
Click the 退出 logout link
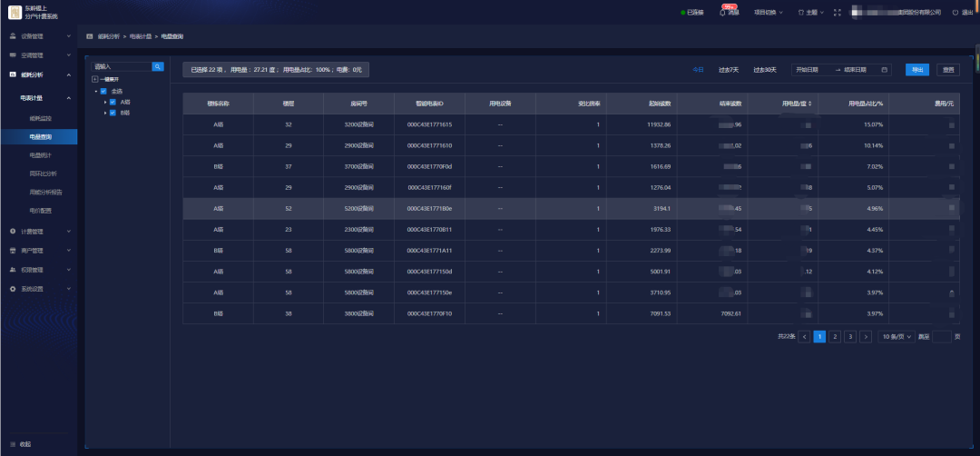968,13
